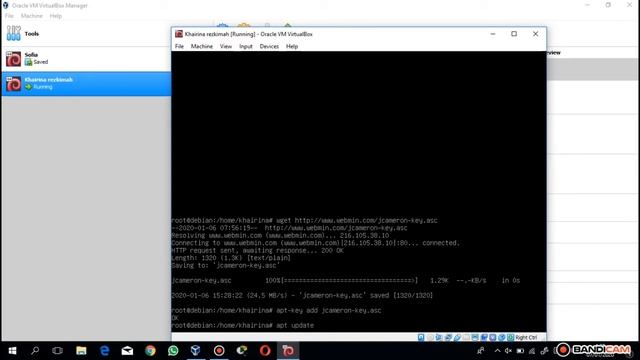Close the Khairina rezkimah VM window
Screen dimensions: 640x360
pos(536,34)
